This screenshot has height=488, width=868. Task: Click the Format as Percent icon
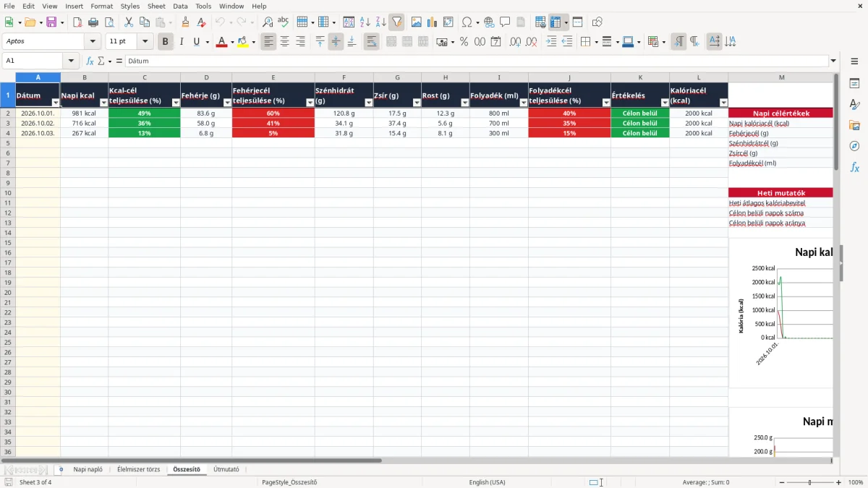tap(464, 42)
